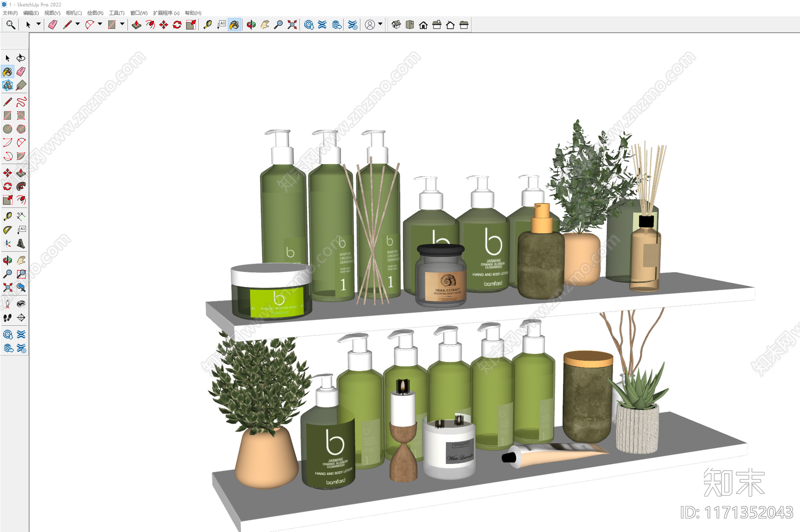Pick the Scale tool in Large Tool Set

coord(7,200)
